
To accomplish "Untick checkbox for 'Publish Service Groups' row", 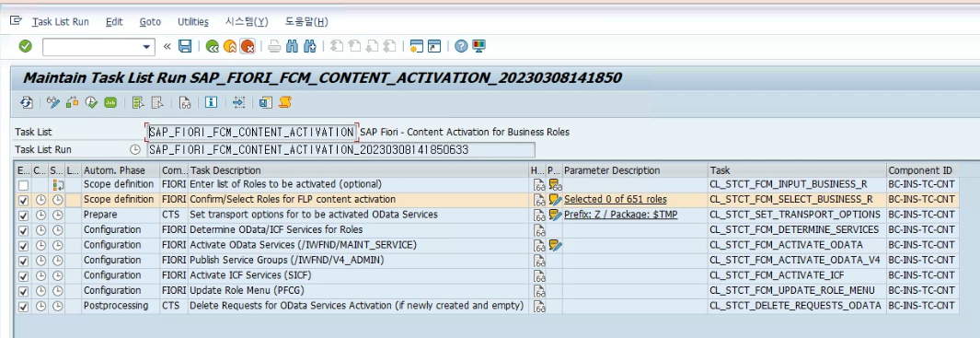I will (x=23, y=261).
